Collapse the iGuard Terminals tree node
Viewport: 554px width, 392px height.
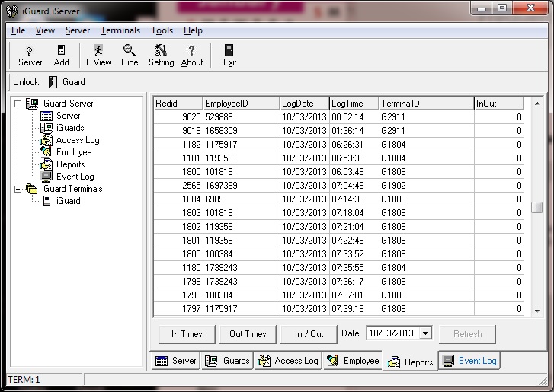click(x=18, y=189)
